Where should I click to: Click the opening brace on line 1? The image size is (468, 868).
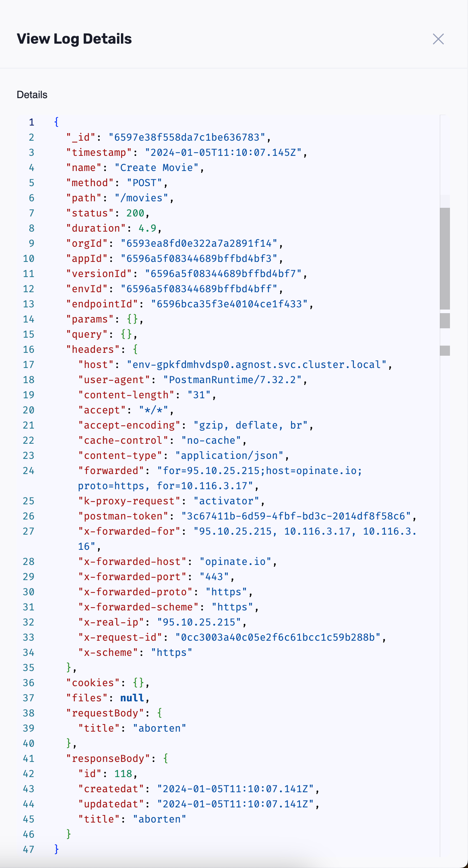56,122
